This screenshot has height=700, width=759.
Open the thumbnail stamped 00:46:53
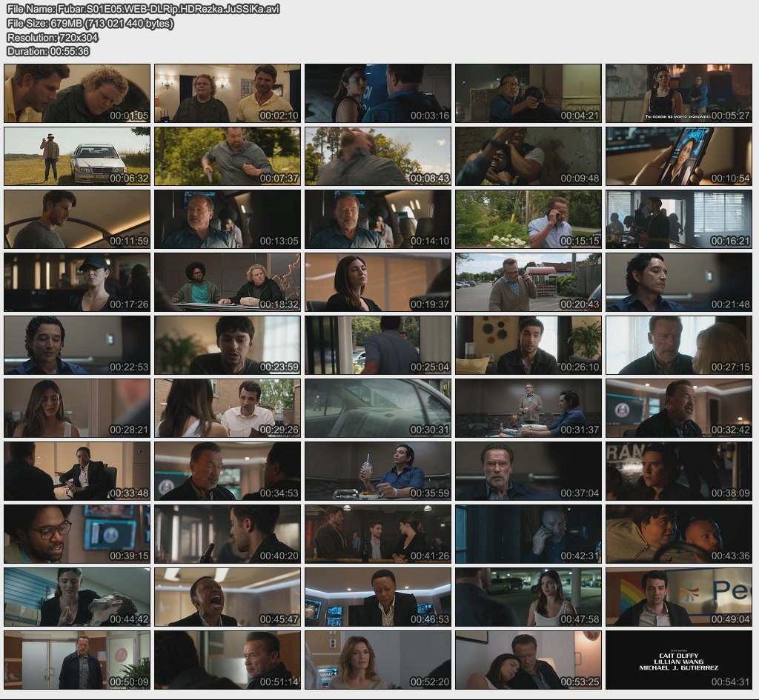tap(378, 597)
